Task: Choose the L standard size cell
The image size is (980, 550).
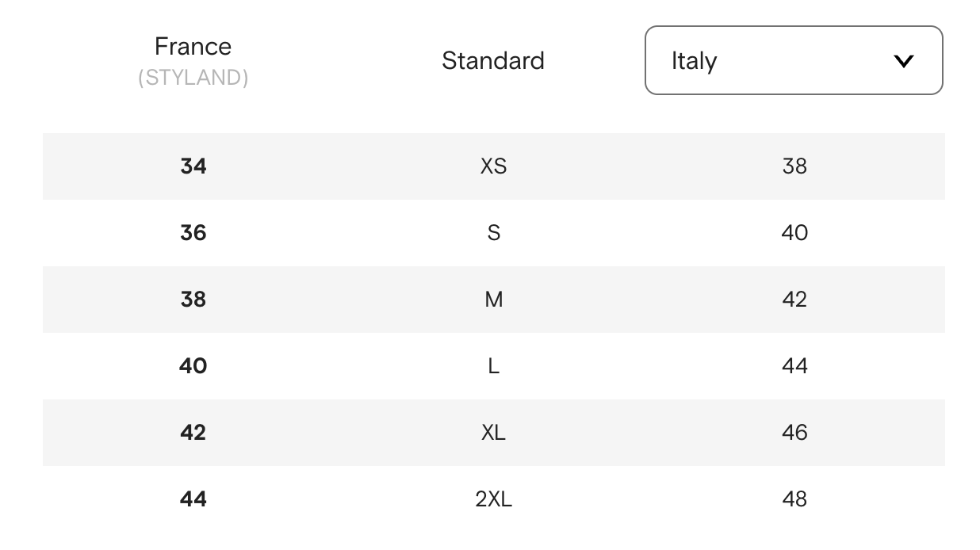Action: tap(494, 366)
